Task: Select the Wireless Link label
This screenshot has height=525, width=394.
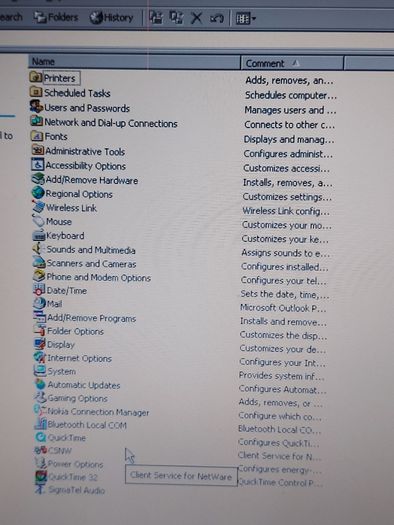Action: pyautogui.click(x=71, y=208)
